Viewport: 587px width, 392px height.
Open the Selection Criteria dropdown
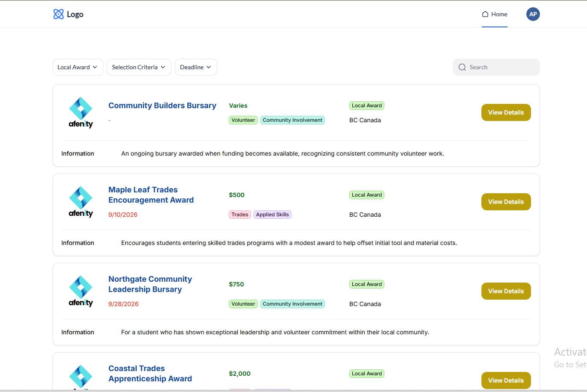(x=139, y=67)
